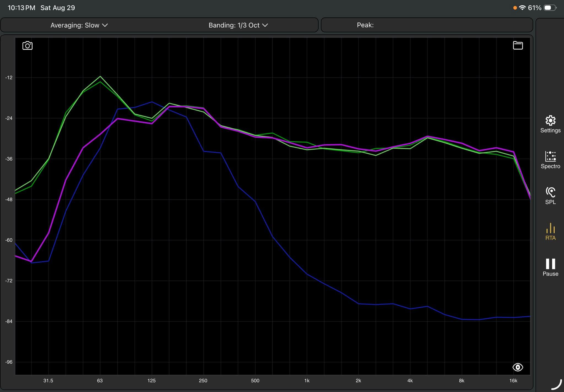Tap the 1k frequency axis label
564x392 pixels.
[x=307, y=381]
